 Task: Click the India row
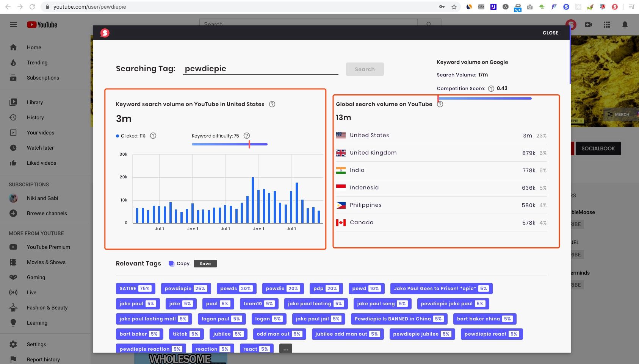click(441, 170)
